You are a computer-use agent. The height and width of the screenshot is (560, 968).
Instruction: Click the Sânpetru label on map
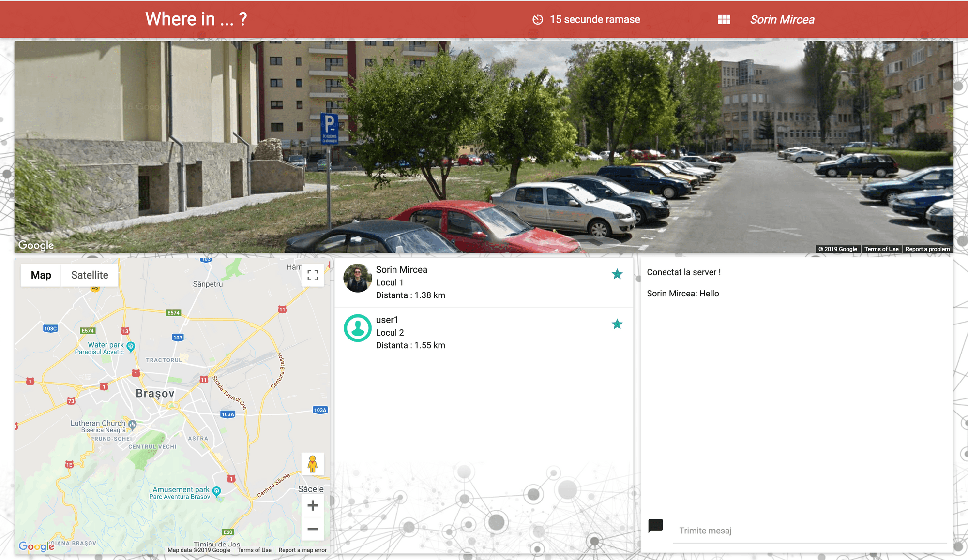click(x=208, y=284)
